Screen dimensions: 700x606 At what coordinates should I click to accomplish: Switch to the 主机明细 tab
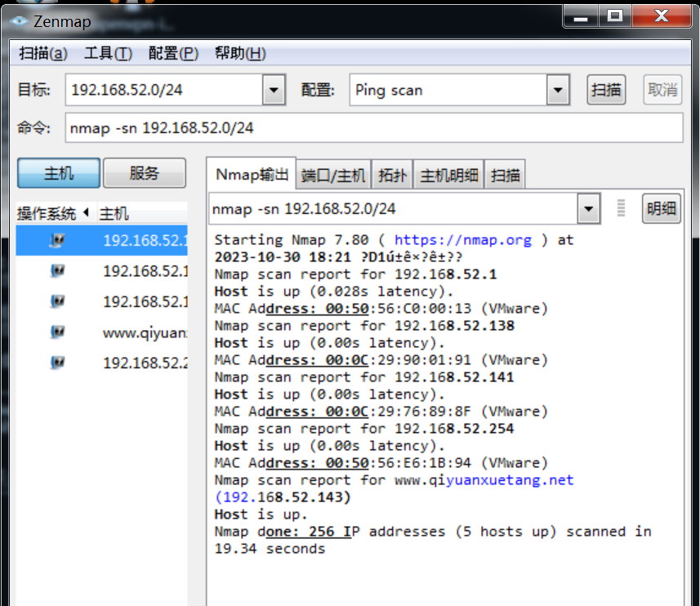[448, 175]
